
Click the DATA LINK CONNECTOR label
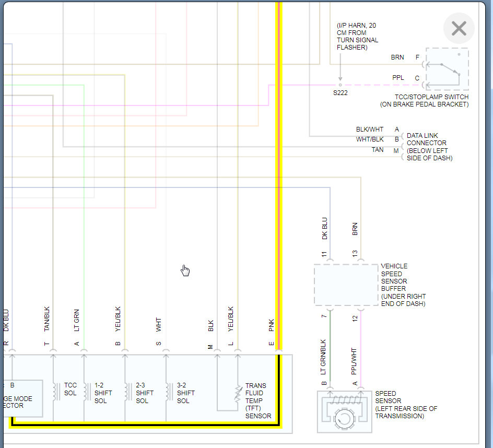pyautogui.click(x=429, y=147)
